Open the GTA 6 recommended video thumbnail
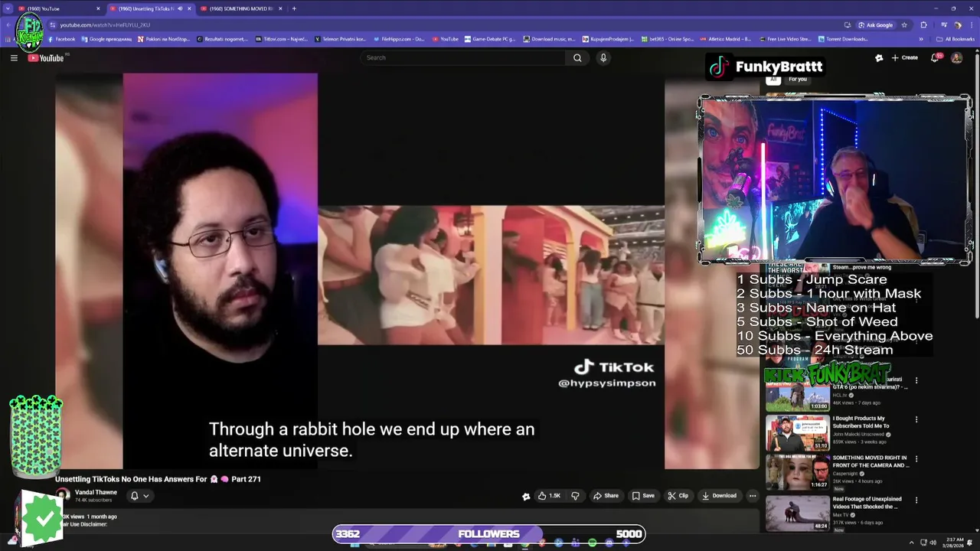This screenshot has width=980, height=551. pos(797,393)
